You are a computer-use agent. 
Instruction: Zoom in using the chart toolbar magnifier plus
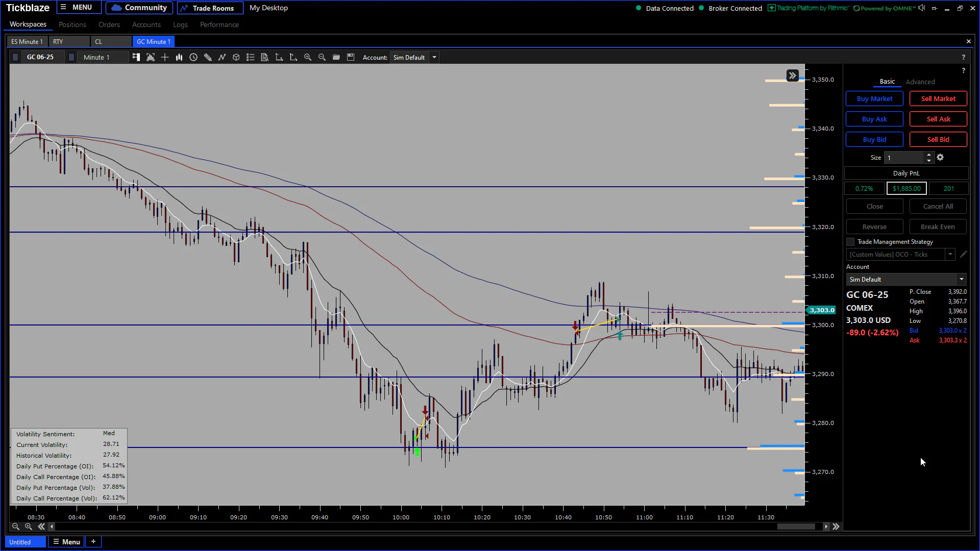pos(308,57)
